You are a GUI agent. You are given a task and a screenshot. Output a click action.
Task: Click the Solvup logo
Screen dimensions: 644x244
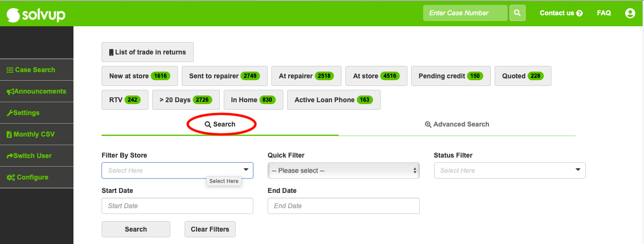36,15
